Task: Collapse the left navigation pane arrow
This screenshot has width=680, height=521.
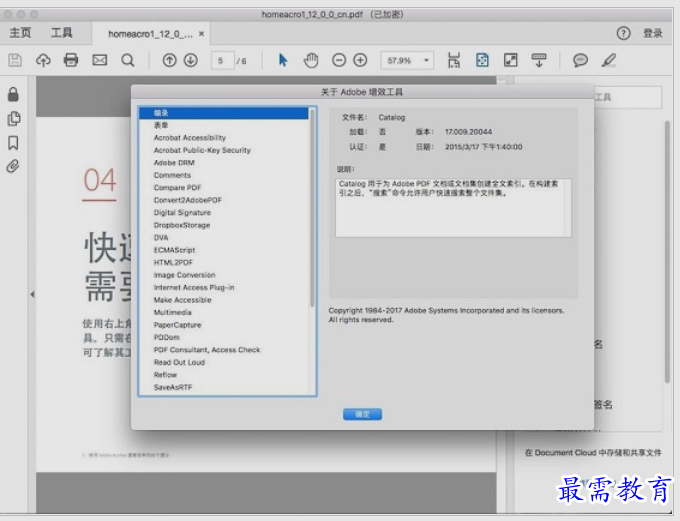Action: [33, 295]
